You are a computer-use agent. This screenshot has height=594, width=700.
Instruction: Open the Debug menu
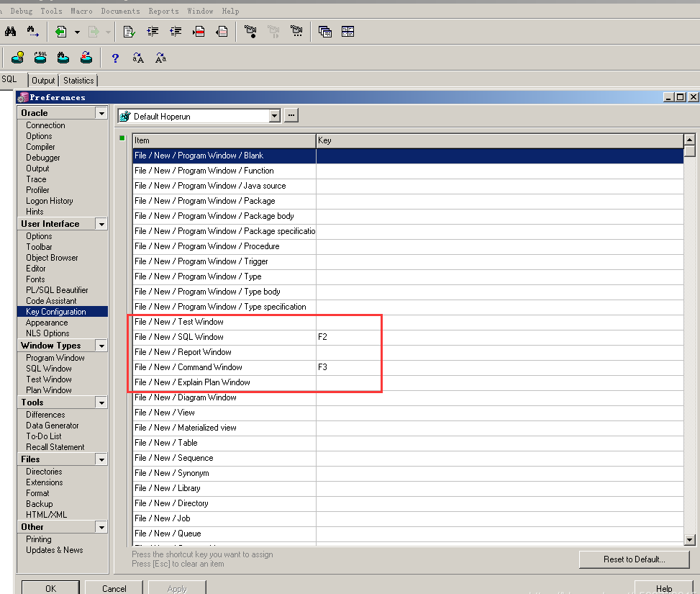tap(22, 11)
